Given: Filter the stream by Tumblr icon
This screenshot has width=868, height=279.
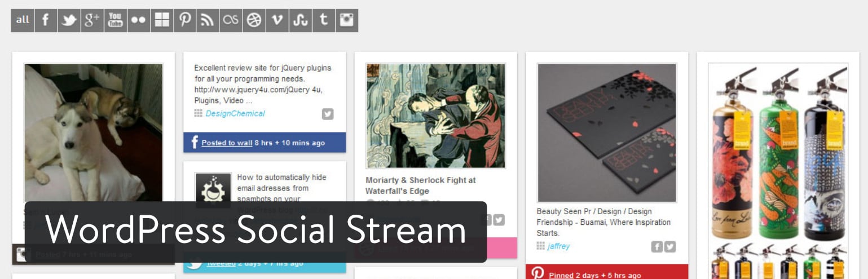Looking at the screenshot, I should point(324,20).
